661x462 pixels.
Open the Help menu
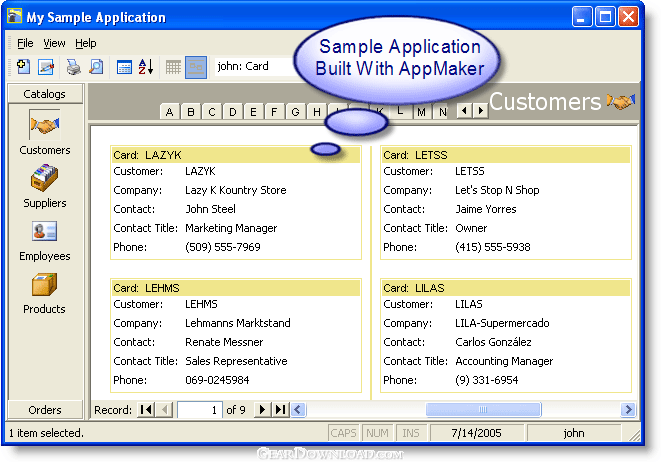pos(86,43)
